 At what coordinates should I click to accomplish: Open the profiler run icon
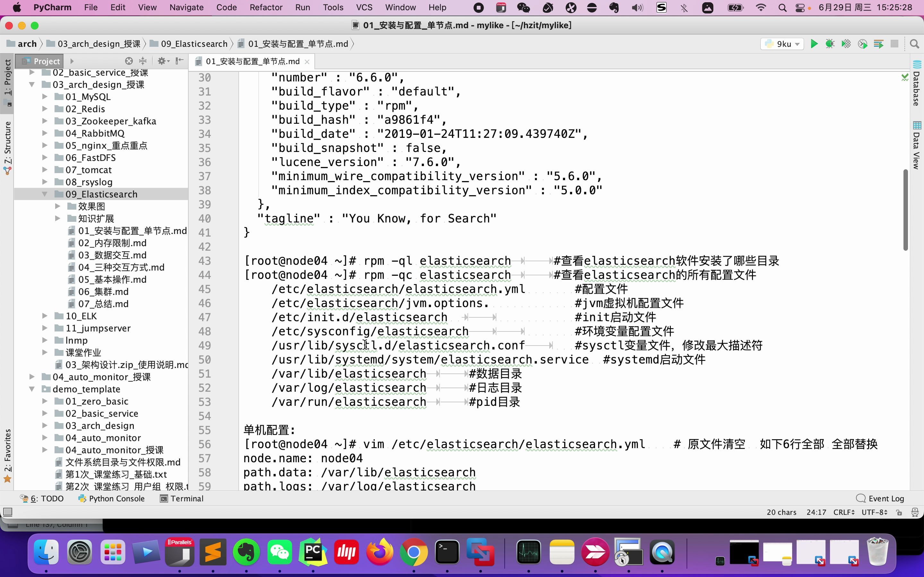(862, 44)
